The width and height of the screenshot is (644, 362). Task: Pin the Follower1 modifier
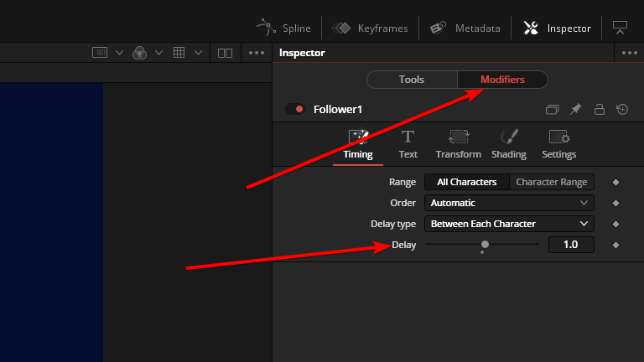576,109
